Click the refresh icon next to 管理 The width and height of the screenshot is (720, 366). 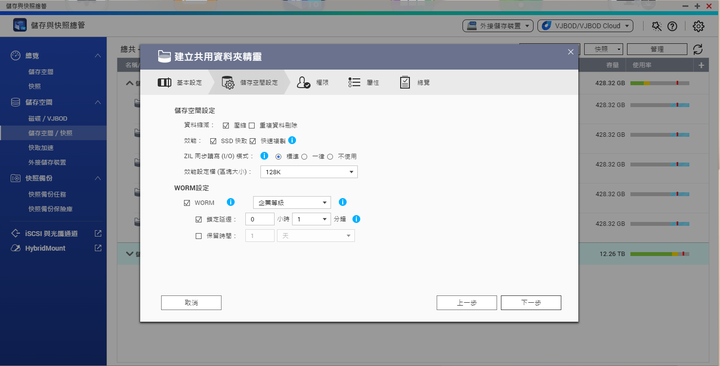coord(698,49)
